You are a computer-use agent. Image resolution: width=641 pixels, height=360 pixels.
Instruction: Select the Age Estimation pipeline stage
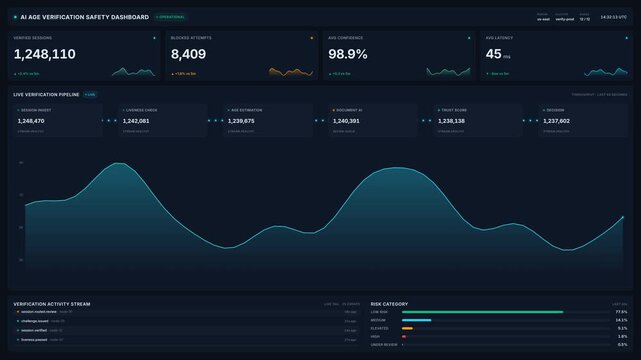pyautogui.click(x=268, y=120)
